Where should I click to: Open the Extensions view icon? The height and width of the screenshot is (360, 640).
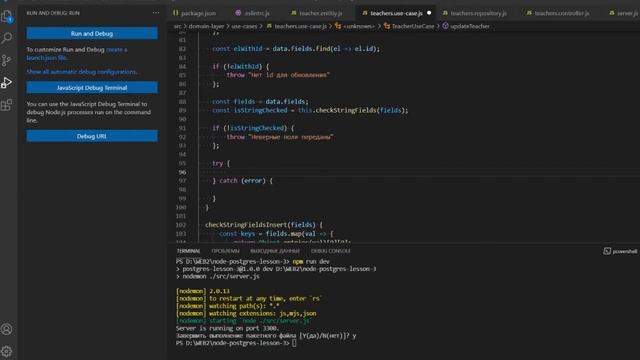pos(7,105)
